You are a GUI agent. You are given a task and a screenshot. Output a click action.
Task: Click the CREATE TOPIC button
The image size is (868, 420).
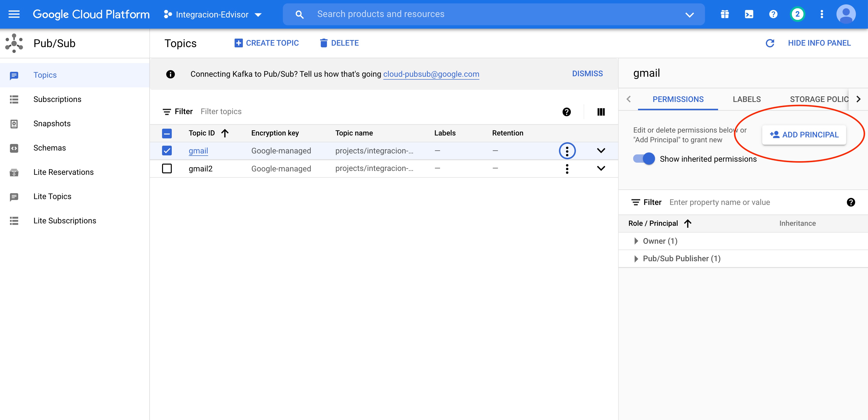click(266, 43)
